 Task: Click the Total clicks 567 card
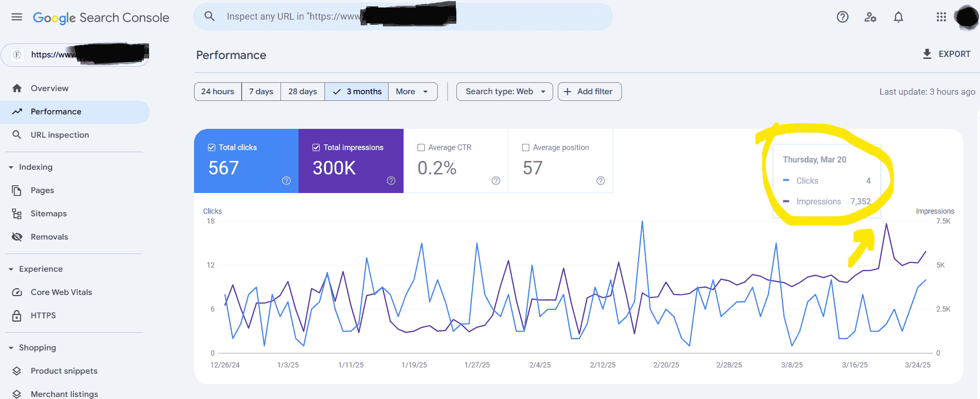click(x=246, y=161)
